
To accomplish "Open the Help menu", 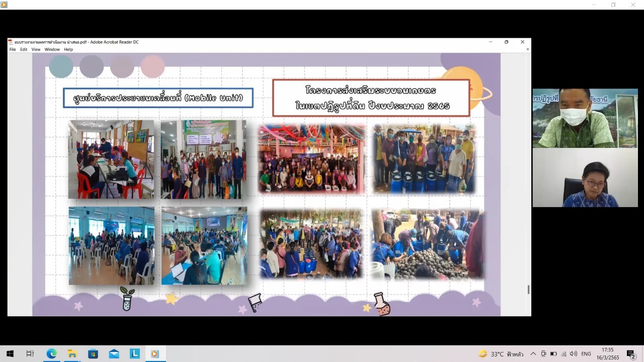I will point(68,49).
